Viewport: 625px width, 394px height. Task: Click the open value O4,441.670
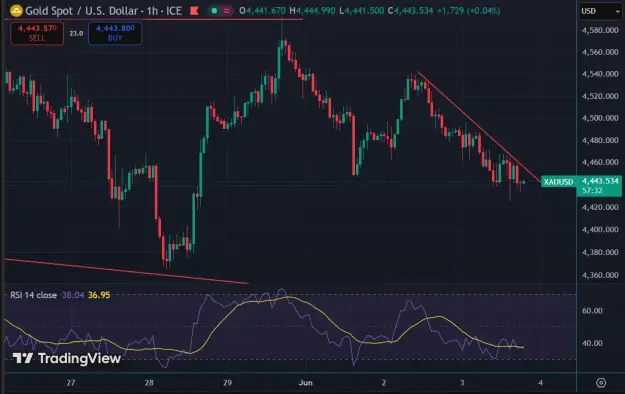coord(262,11)
